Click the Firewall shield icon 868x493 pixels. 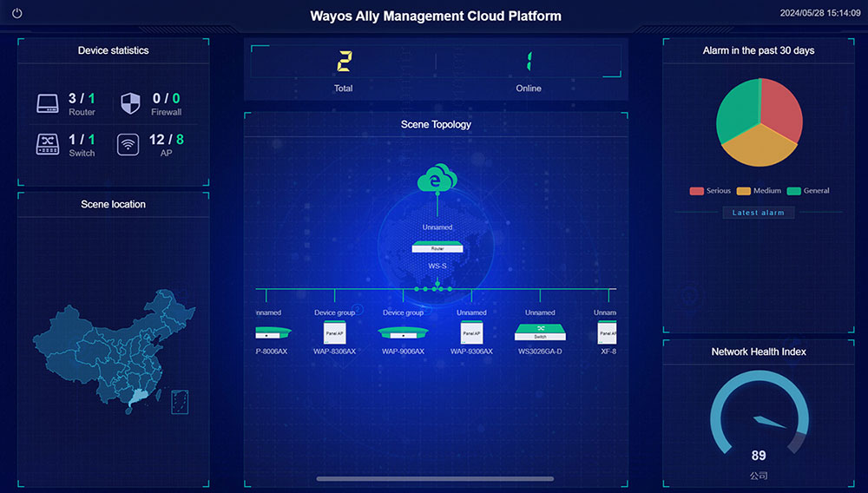click(x=131, y=103)
